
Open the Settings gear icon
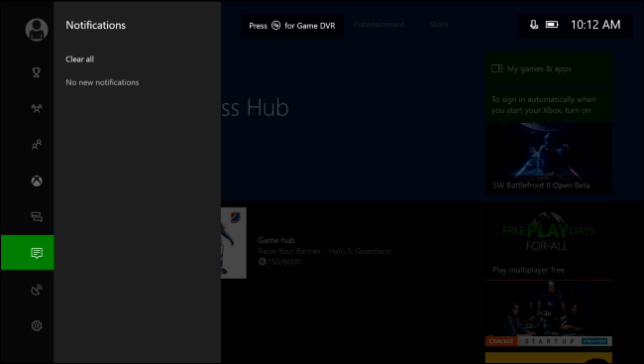tap(37, 325)
